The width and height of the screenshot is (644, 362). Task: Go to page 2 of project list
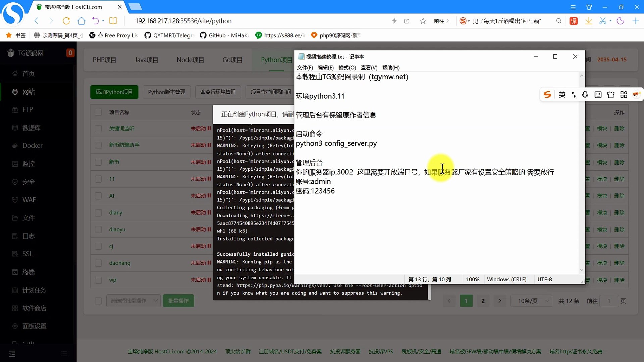(x=483, y=301)
